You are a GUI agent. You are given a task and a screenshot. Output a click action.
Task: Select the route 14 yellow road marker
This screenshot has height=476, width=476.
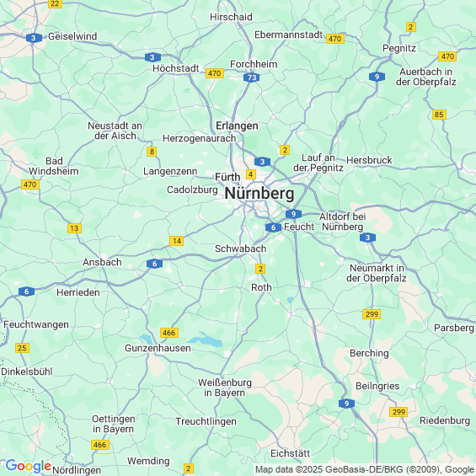177,241
